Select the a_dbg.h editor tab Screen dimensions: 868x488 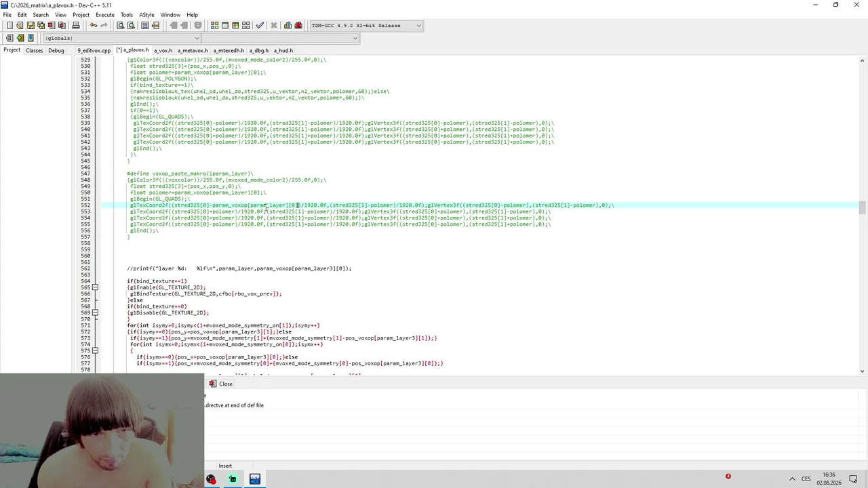click(x=259, y=50)
